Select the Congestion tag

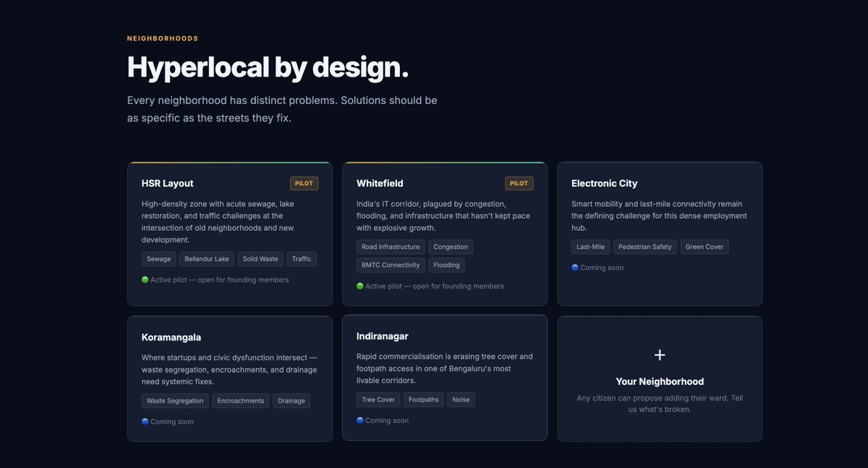[451, 247]
